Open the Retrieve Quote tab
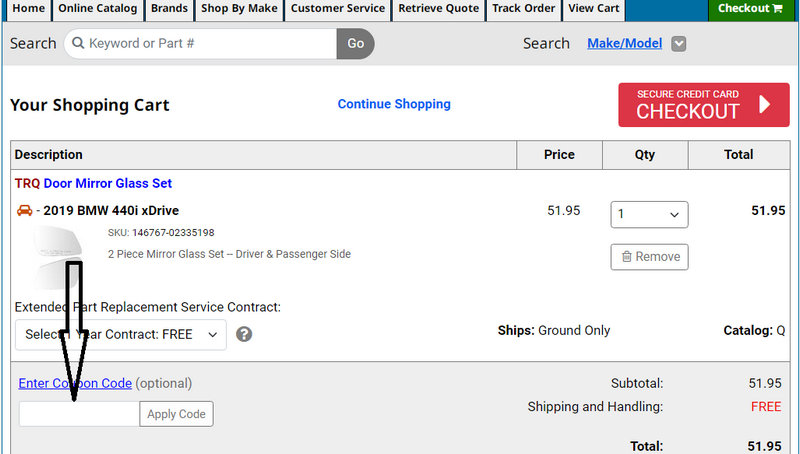 tap(438, 9)
